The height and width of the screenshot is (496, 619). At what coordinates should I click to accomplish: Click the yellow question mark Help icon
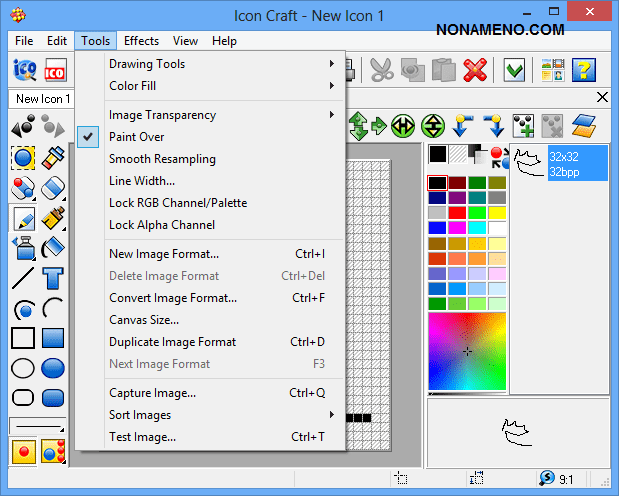click(584, 70)
